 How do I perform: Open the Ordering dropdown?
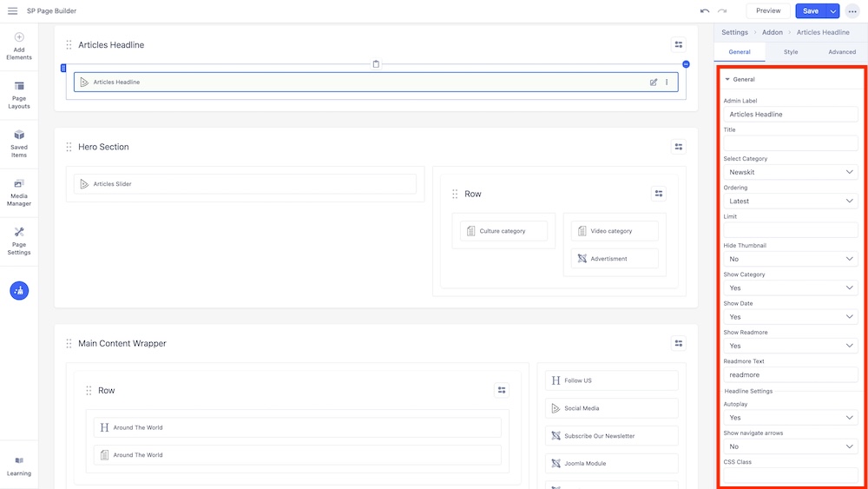click(x=791, y=201)
